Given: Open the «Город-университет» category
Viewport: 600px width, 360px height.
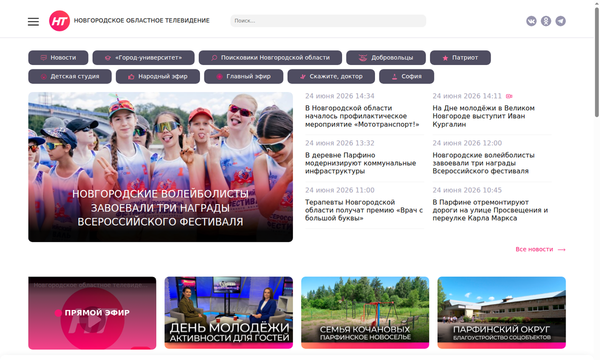Looking at the screenshot, I should (x=143, y=57).
